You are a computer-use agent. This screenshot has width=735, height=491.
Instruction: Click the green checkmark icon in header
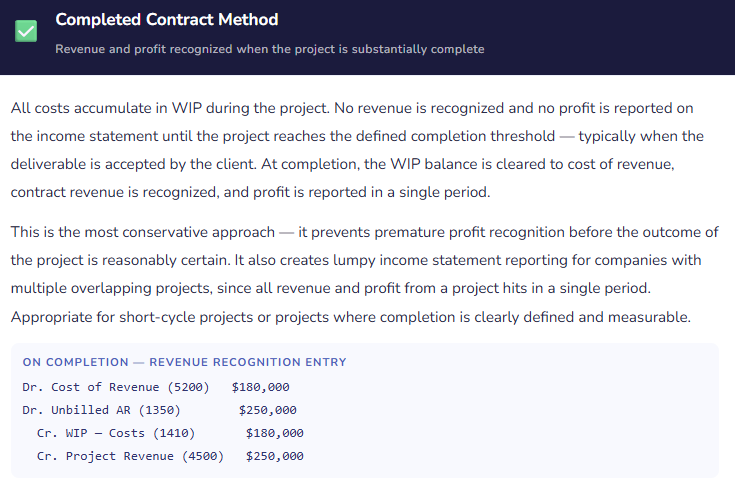tap(26, 31)
